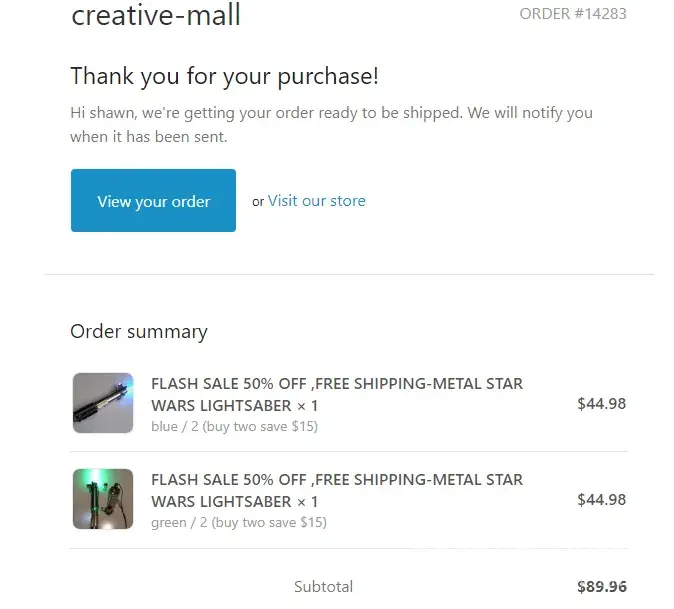Viewport: 674px width, 609px height.
Task: Click the Hi shawn greeting paragraph
Action: point(331,124)
